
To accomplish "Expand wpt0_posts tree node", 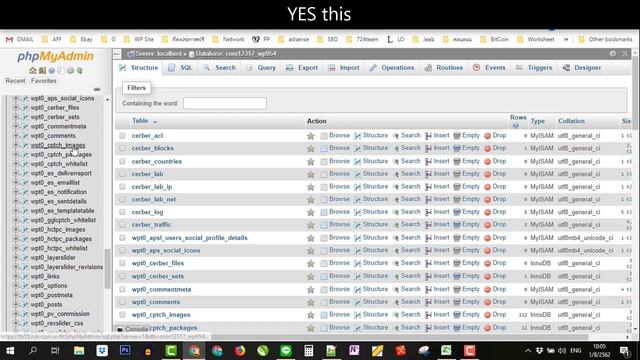I will point(16,304).
